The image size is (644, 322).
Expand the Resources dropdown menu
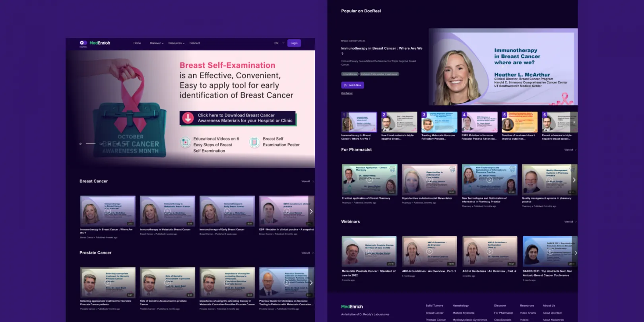[176, 43]
